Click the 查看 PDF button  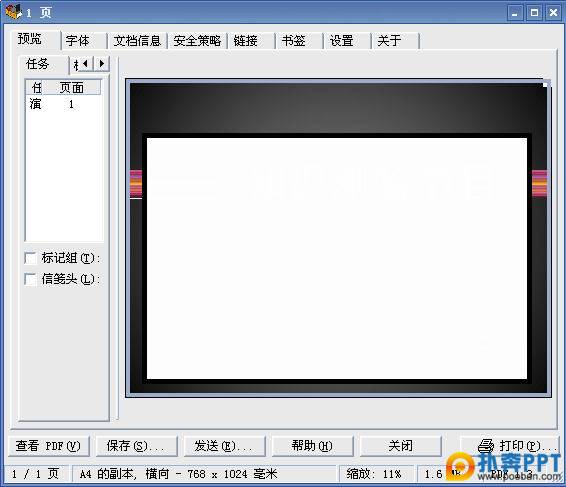(48, 446)
